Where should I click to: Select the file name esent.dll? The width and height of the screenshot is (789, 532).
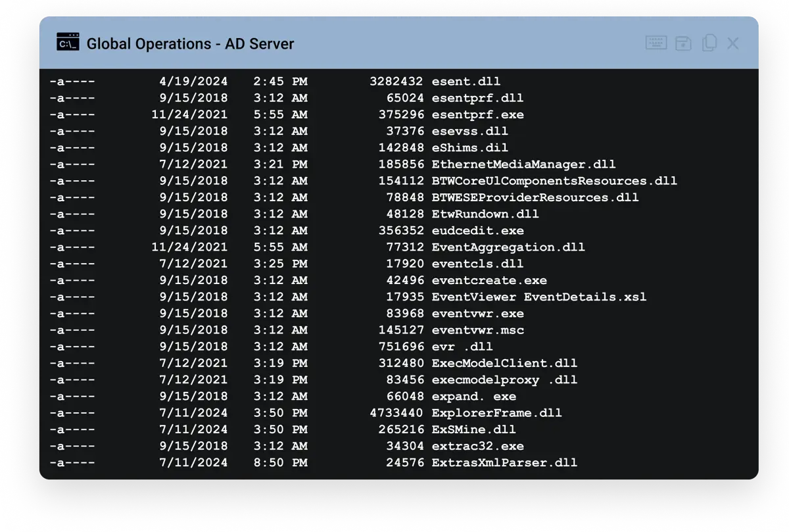(466, 82)
